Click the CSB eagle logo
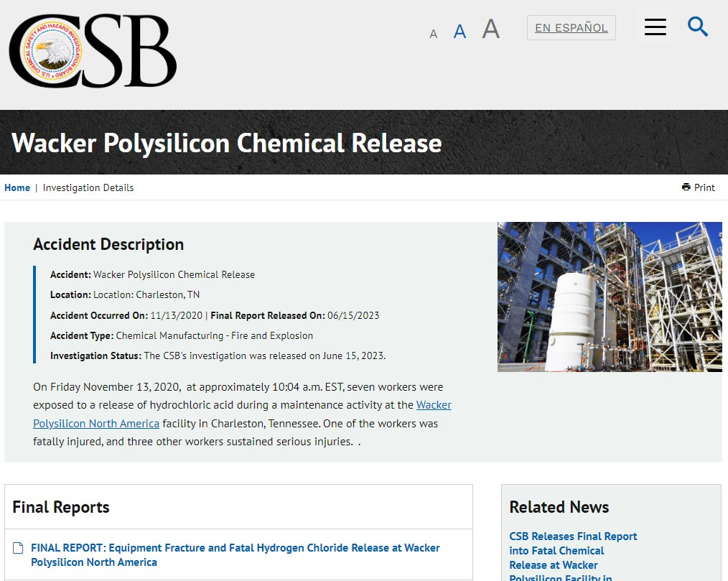This screenshot has height=581, width=728. tap(93, 50)
